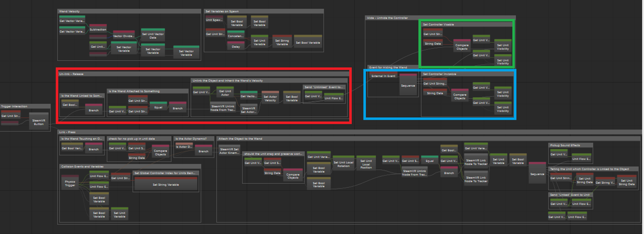
Task: Click the Link - Press group title
Action: click(67, 132)
